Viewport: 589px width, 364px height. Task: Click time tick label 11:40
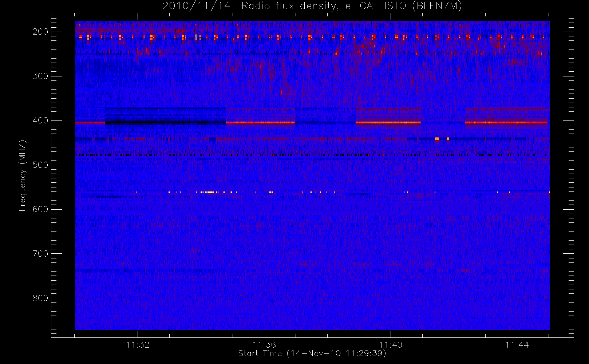tap(391, 345)
